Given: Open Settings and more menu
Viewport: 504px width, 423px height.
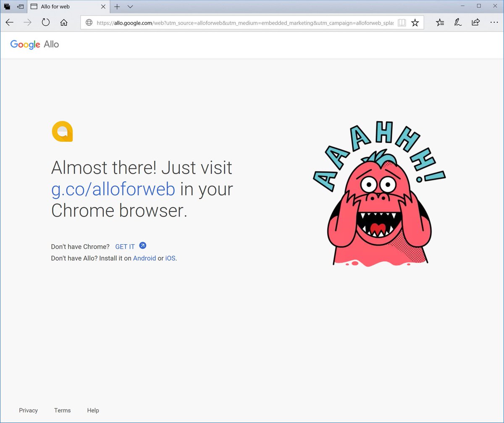Looking at the screenshot, I should [494, 23].
